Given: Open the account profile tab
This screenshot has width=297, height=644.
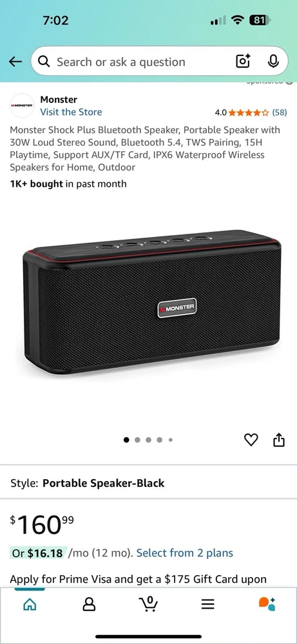Looking at the screenshot, I should coord(89,604).
